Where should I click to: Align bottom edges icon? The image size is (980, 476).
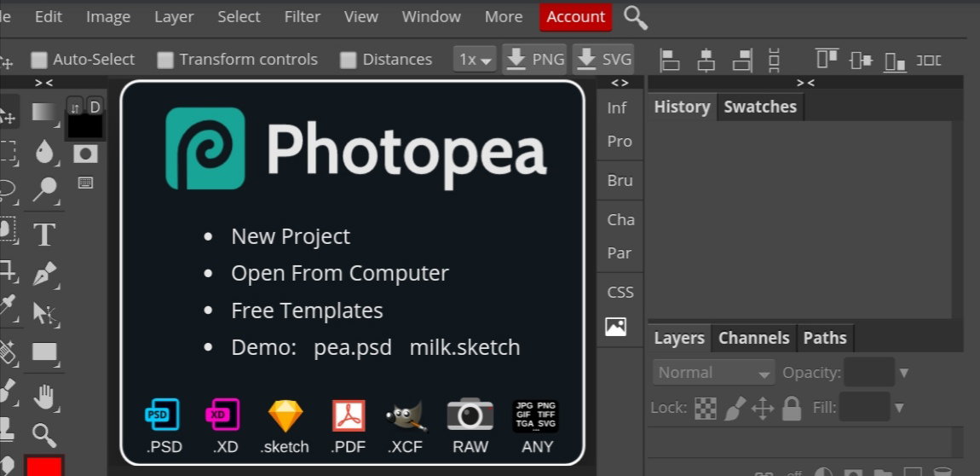click(895, 61)
